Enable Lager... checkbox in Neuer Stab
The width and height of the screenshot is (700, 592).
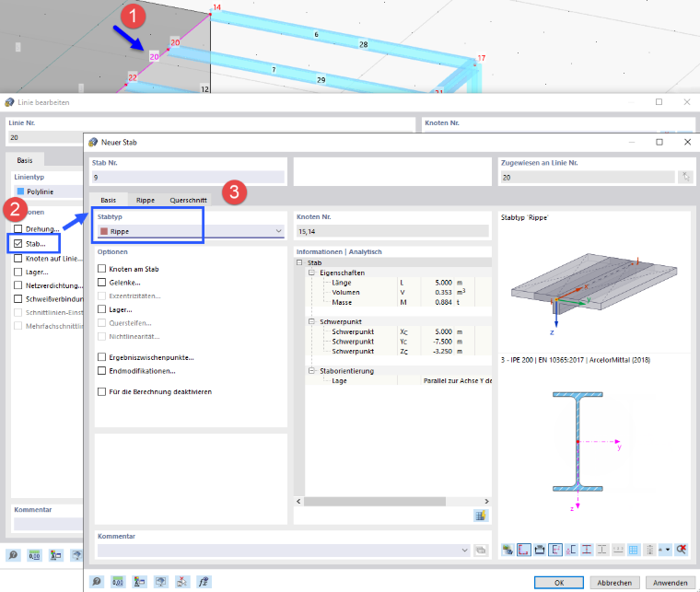pyautogui.click(x=102, y=309)
